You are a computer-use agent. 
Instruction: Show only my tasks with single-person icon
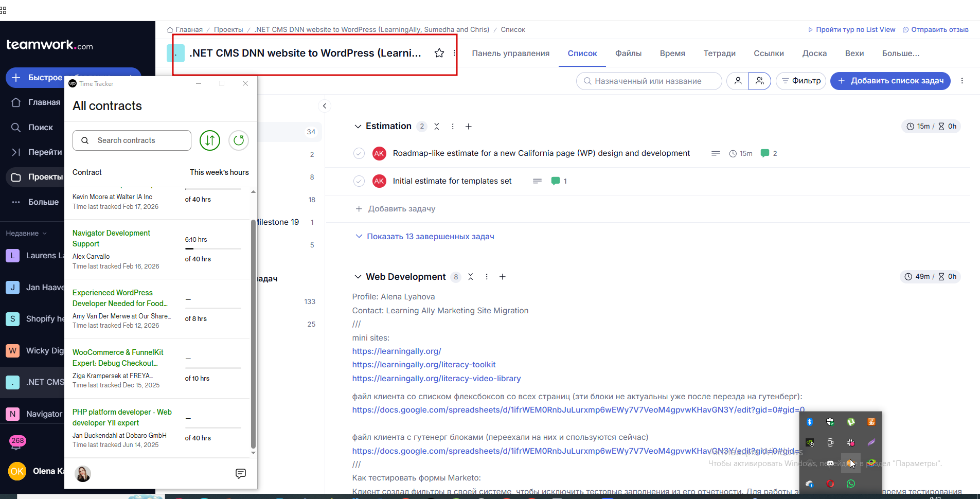click(738, 81)
